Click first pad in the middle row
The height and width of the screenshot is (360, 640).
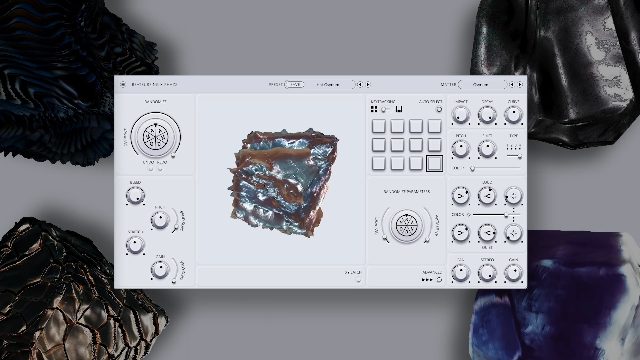(379, 144)
